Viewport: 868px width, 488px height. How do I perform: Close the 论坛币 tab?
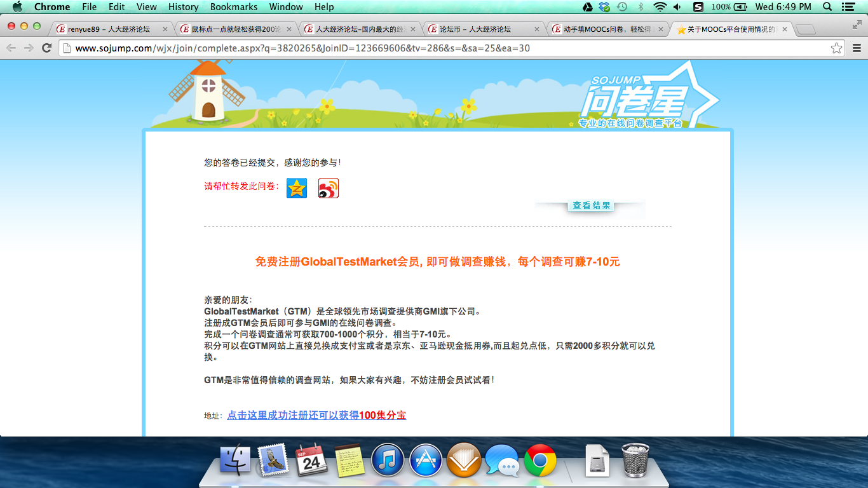(538, 29)
